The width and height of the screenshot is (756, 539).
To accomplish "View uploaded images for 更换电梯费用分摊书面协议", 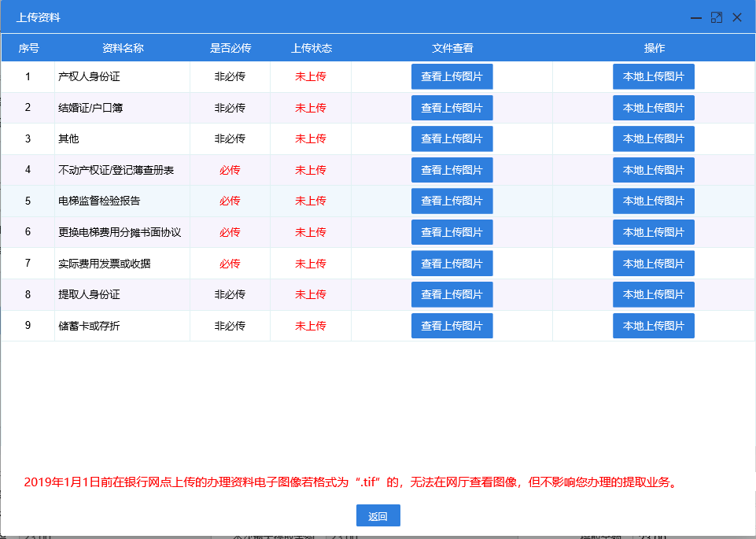I will click(452, 232).
